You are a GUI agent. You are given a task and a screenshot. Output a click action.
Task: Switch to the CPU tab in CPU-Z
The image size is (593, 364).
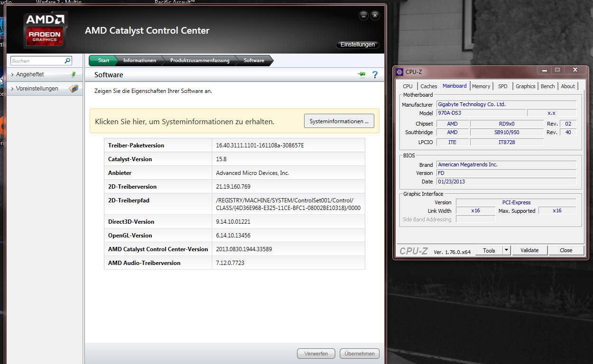tap(408, 86)
